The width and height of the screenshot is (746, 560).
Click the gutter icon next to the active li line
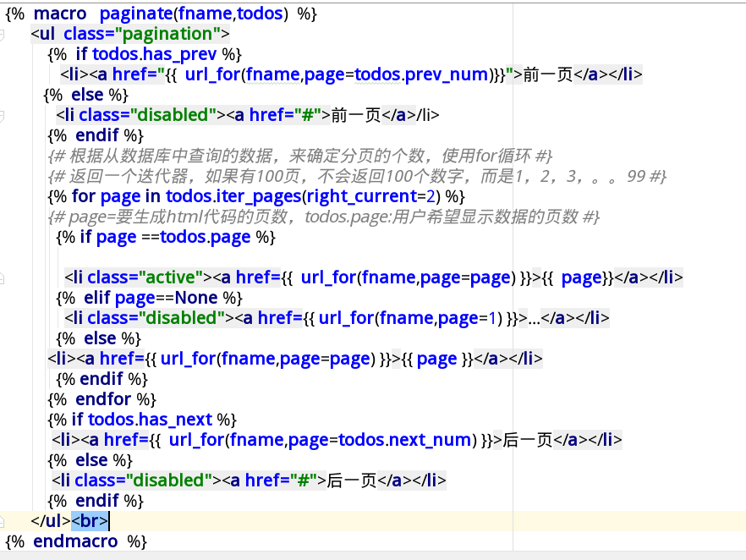coord(5,277)
